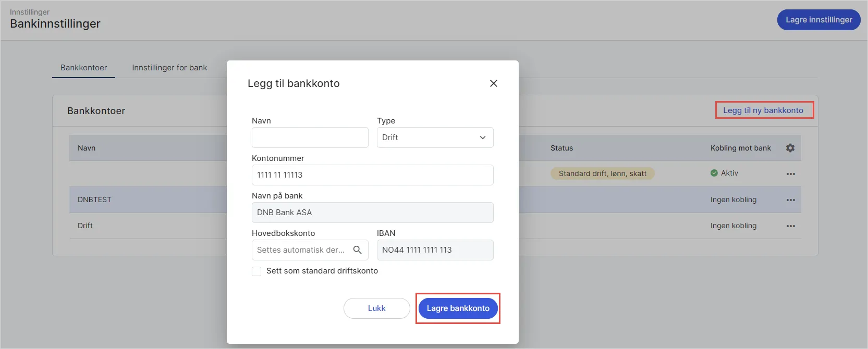Open more options for Drift account row
The height and width of the screenshot is (349, 868).
point(790,226)
